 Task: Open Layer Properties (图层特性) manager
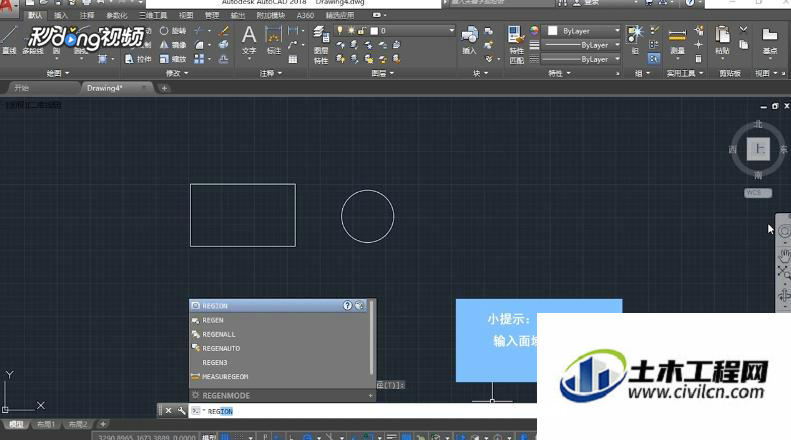tap(321, 45)
